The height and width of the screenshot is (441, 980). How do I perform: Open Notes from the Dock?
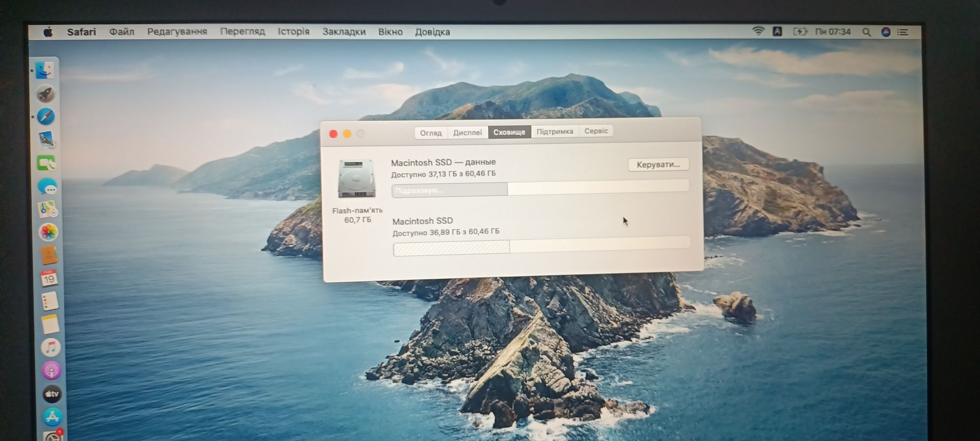(x=50, y=324)
